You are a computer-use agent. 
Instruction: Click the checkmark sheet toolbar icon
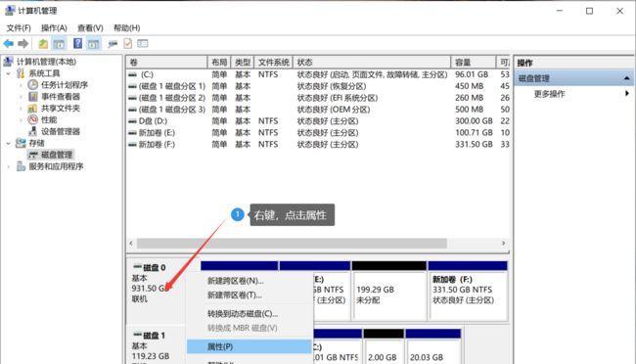128,43
